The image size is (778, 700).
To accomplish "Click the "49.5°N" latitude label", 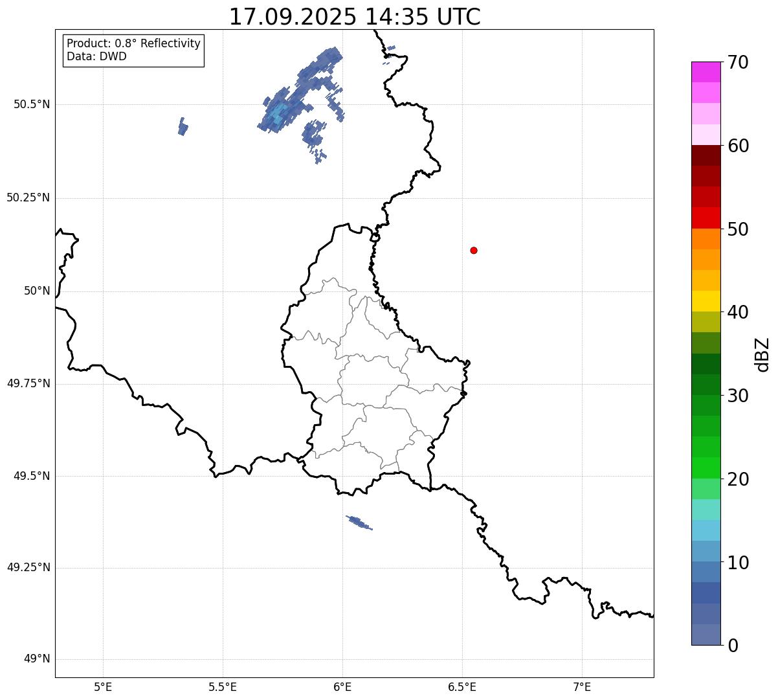I will point(32,476).
